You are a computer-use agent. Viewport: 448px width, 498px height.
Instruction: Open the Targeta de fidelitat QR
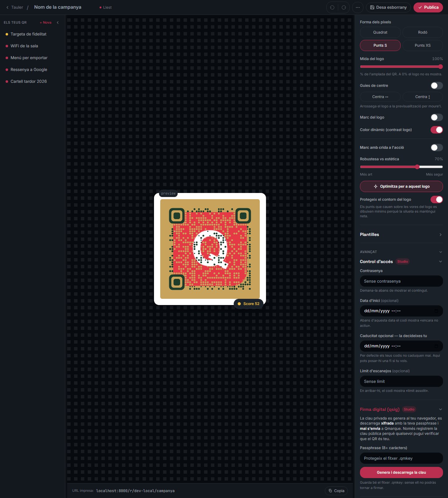33,34
